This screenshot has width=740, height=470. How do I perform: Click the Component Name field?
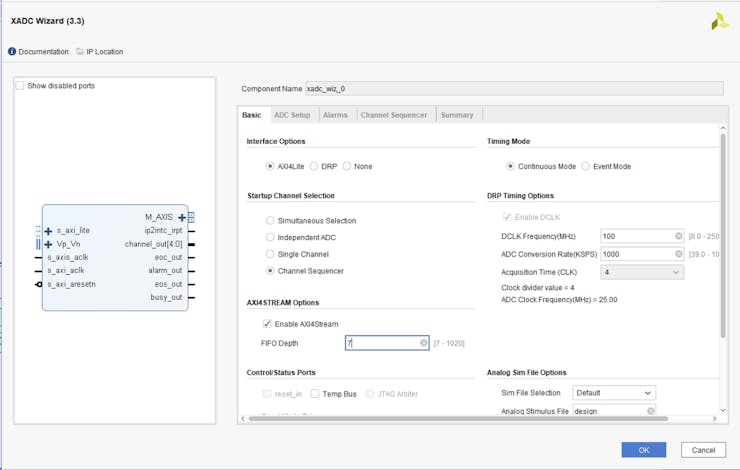point(514,89)
